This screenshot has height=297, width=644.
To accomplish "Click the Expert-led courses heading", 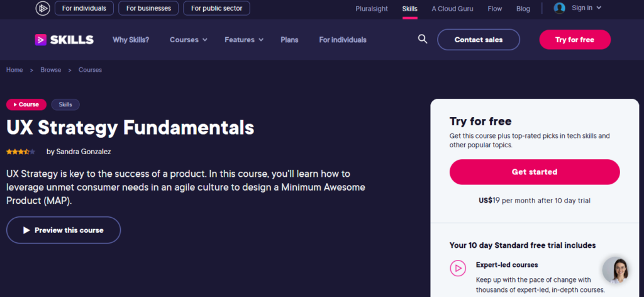I will point(507,265).
